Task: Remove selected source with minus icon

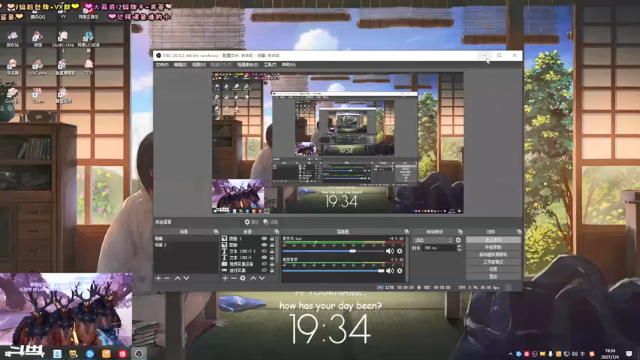Action: (234, 278)
